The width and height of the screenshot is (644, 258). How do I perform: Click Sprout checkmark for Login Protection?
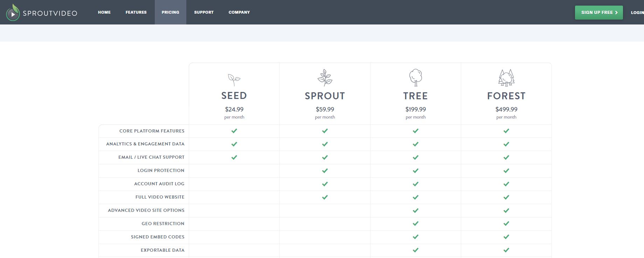325,171
